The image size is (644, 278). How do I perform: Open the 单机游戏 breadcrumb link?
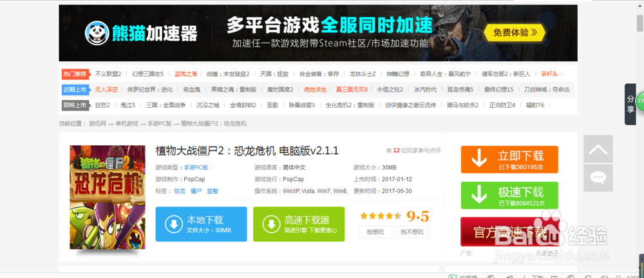tap(126, 123)
